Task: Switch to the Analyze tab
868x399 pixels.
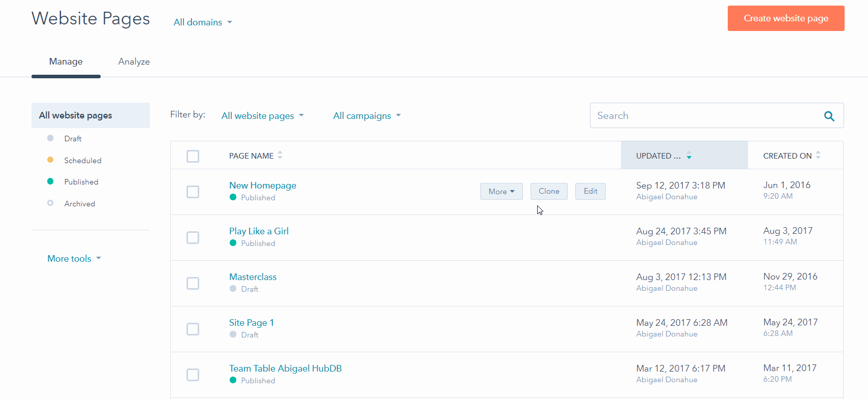Action: [134, 62]
